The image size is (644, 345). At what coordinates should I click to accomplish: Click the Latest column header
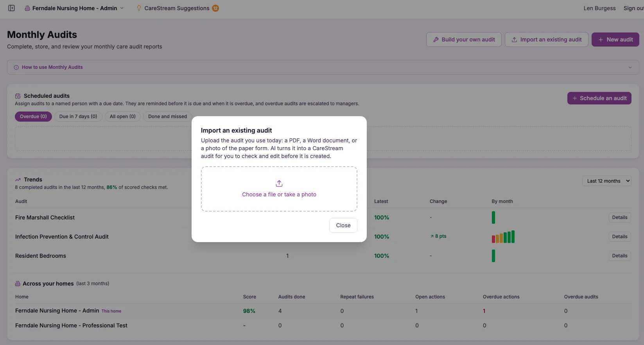click(381, 201)
